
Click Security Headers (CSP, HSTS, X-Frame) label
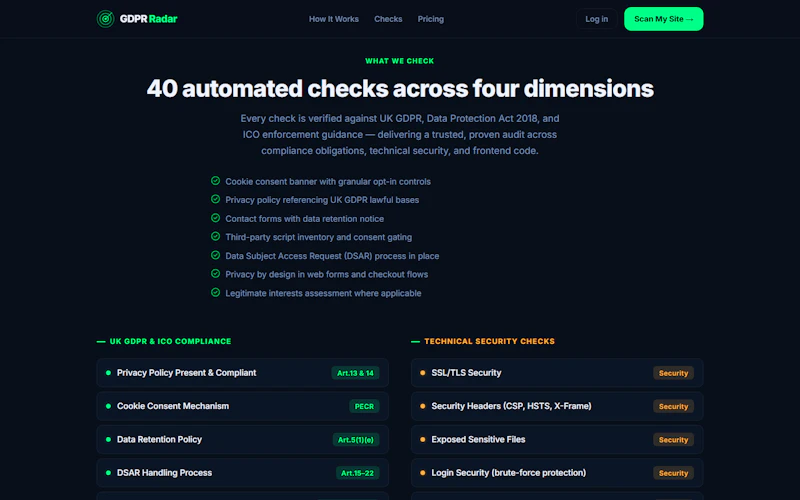point(511,406)
